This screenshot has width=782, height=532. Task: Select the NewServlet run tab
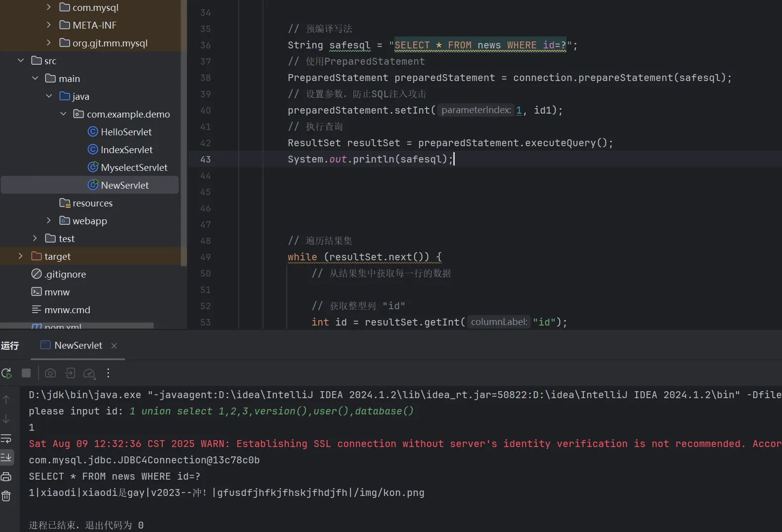[x=78, y=346]
